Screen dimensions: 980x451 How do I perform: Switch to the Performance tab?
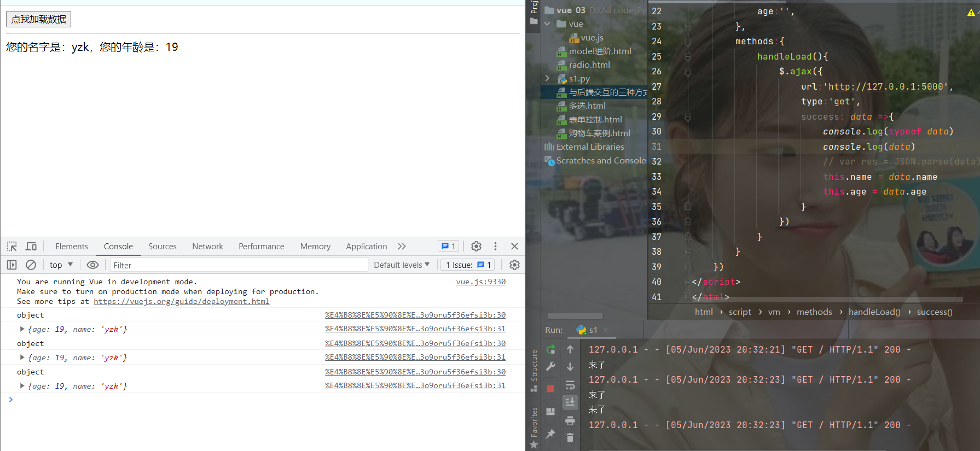pos(262,247)
